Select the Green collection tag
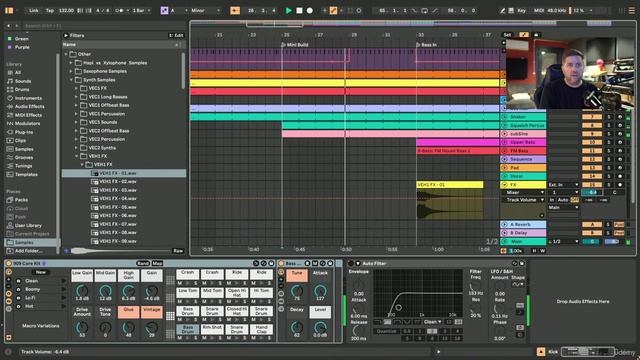The width and height of the screenshot is (640, 360). click(x=22, y=39)
